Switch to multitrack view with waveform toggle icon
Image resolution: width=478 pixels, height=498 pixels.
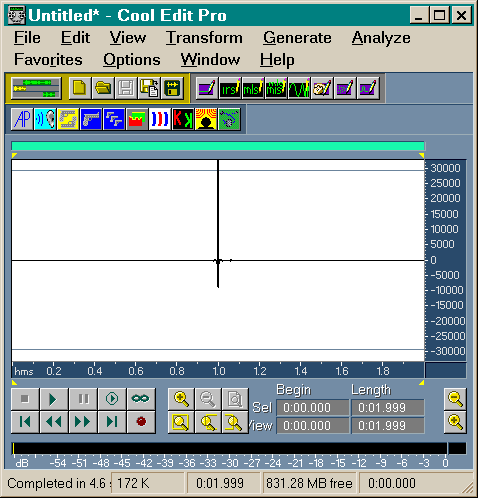coord(36,88)
